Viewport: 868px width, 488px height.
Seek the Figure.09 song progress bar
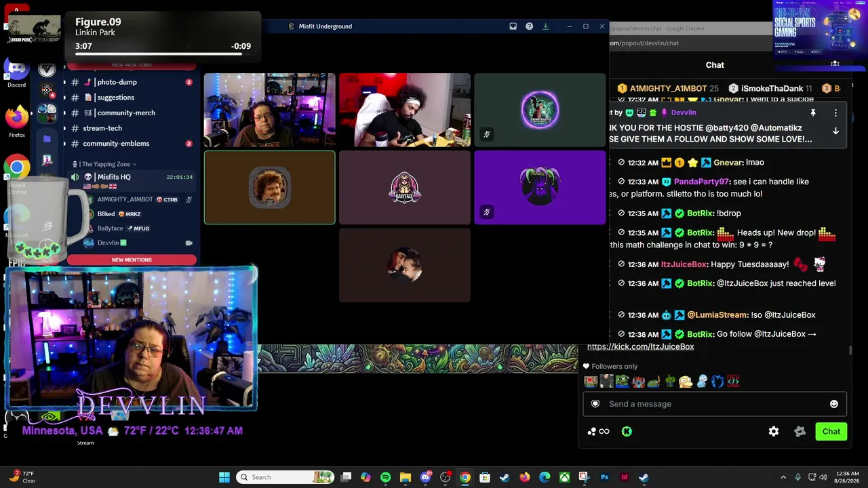pyautogui.click(x=163, y=54)
